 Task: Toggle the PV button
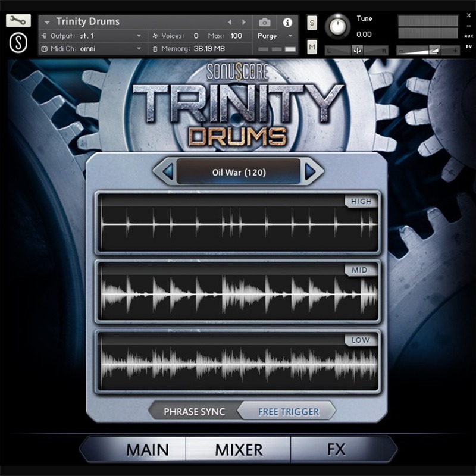469,46
